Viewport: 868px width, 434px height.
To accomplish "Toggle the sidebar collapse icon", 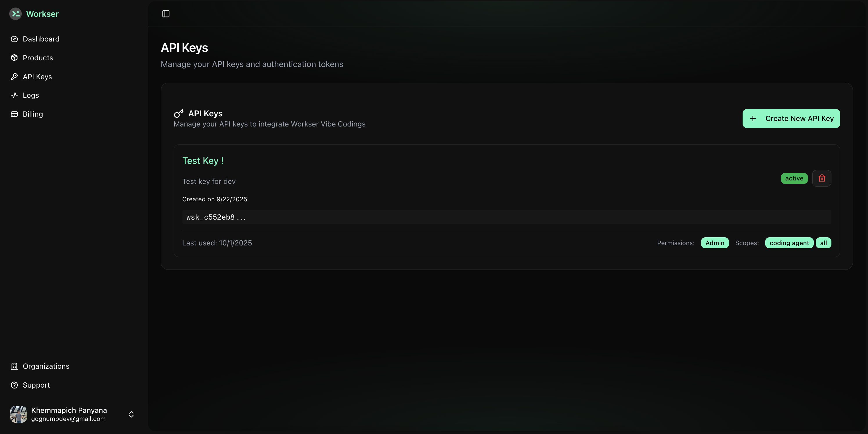I will pyautogui.click(x=165, y=14).
